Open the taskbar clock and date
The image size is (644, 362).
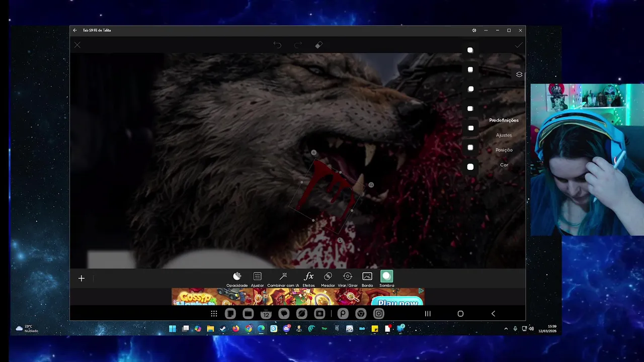(547, 329)
